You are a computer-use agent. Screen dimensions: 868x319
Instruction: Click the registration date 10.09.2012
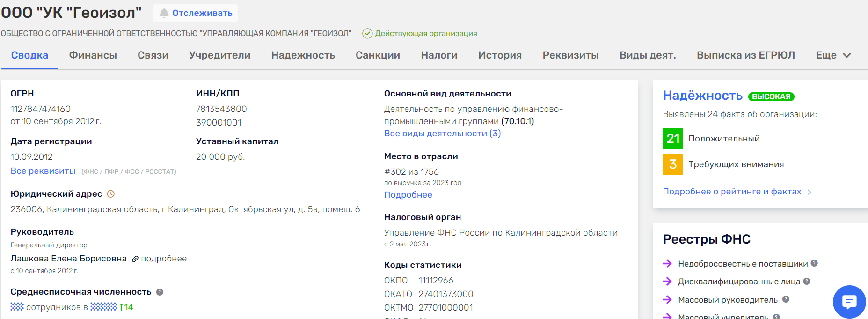(x=31, y=157)
